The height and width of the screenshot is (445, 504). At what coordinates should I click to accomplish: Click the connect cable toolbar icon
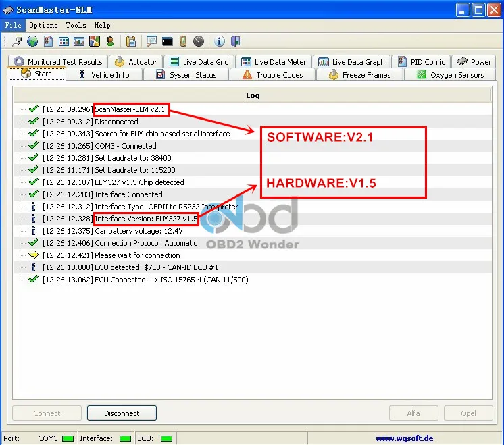(x=17, y=41)
